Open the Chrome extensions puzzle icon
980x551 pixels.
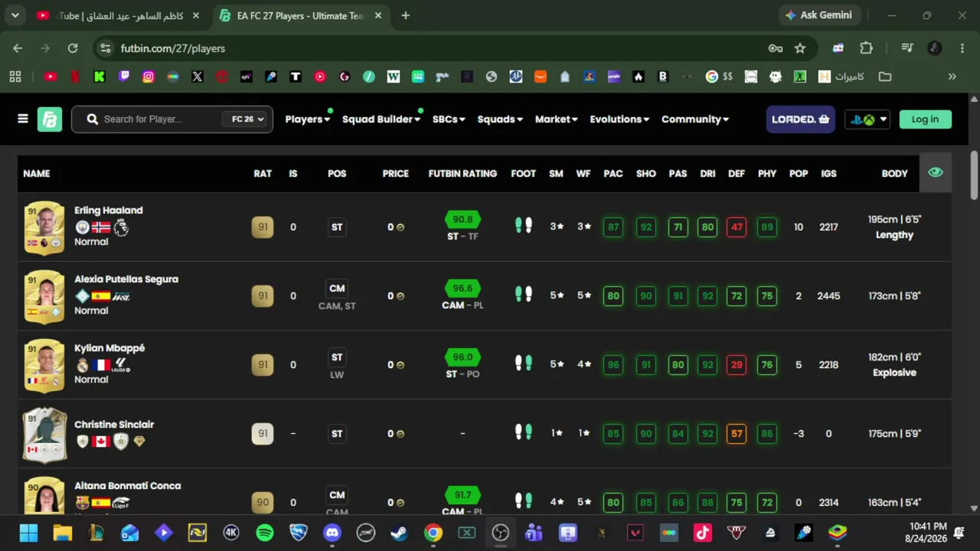[866, 48]
